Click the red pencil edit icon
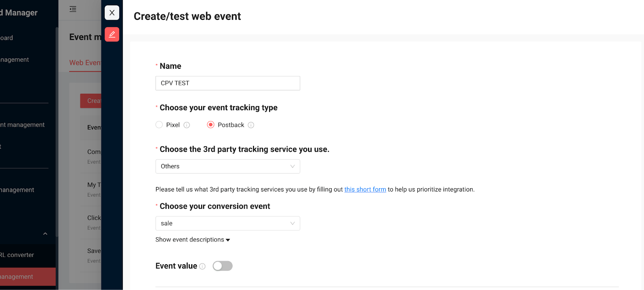The width and height of the screenshot is (644, 290). [x=112, y=34]
